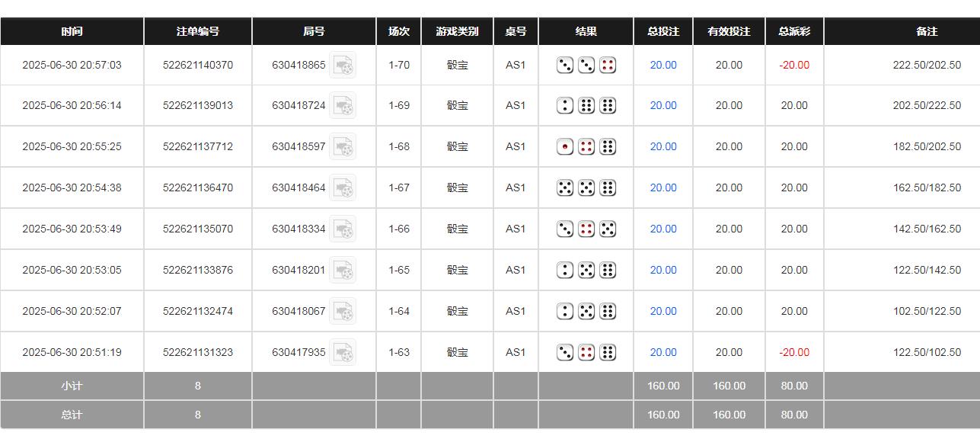
Task: Click the red -20.00 payout in row 1-70
Action: tap(794, 66)
